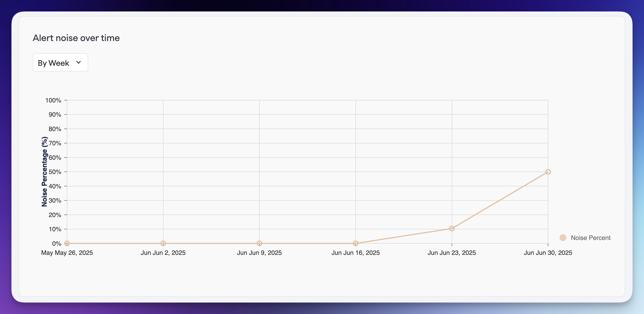This screenshot has height=314, width=644.
Task: Select the Jun 9, 2025 data point
Action: [x=260, y=243]
